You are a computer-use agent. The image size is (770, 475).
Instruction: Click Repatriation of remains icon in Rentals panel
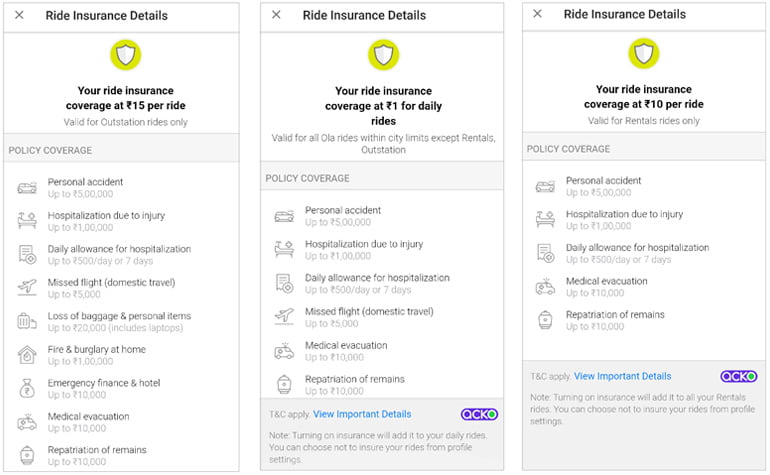coord(545,320)
